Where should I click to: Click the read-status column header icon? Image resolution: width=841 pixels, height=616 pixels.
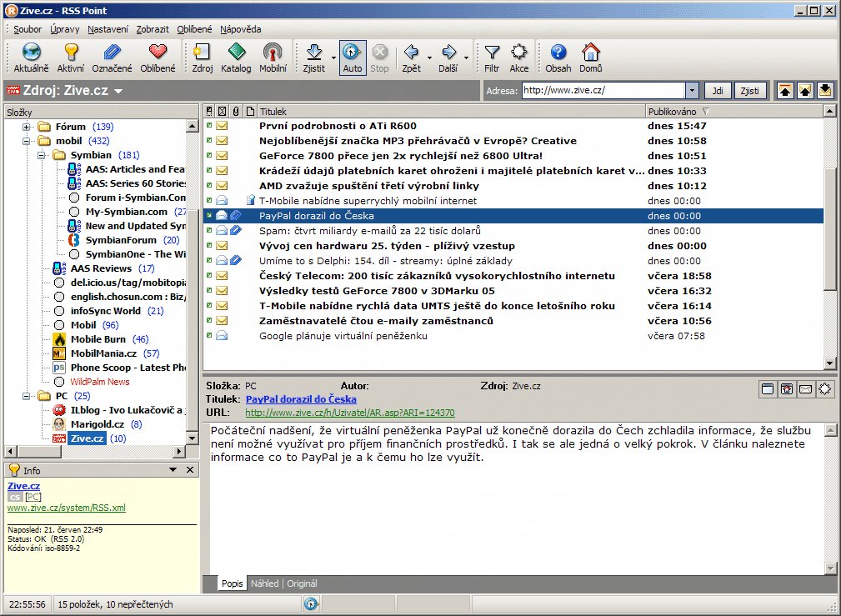coord(222,112)
